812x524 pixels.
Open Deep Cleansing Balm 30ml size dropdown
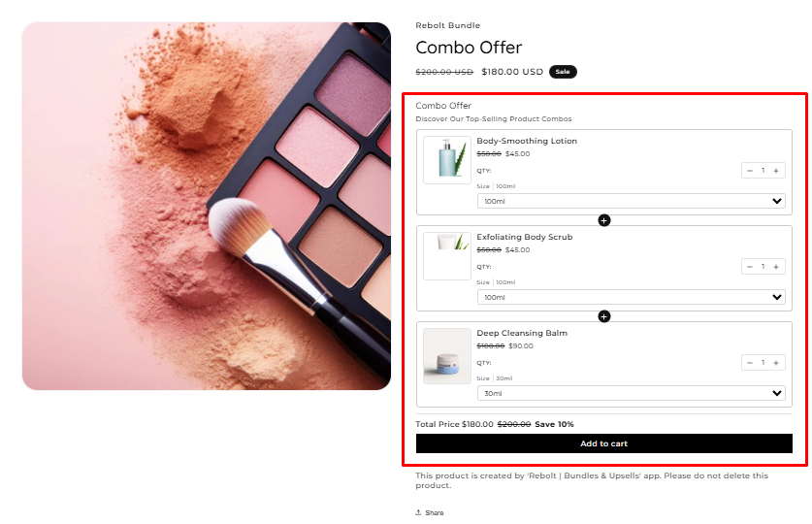pyautogui.click(x=631, y=393)
